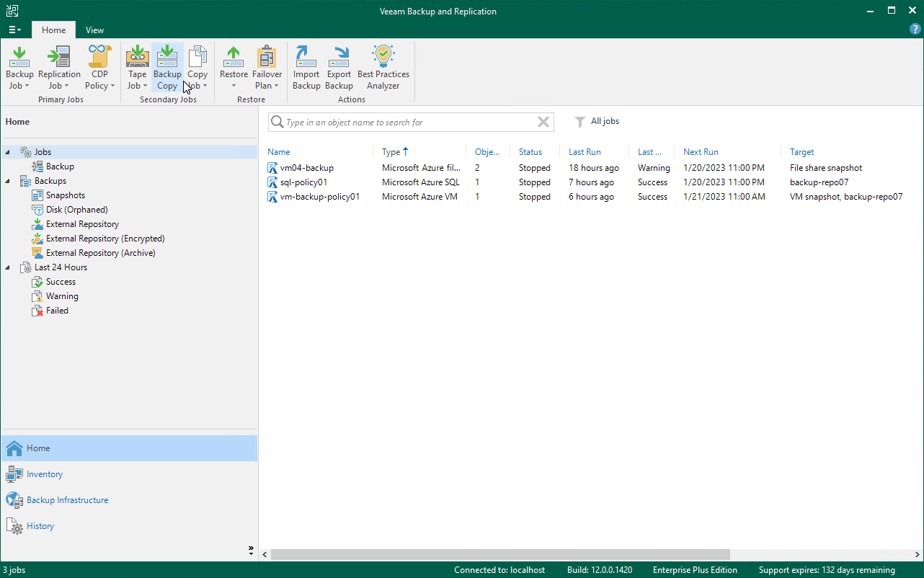Screen dimensions: 924x578
Task: Click the Veeam app icon in title bar
Action: click(x=12, y=11)
